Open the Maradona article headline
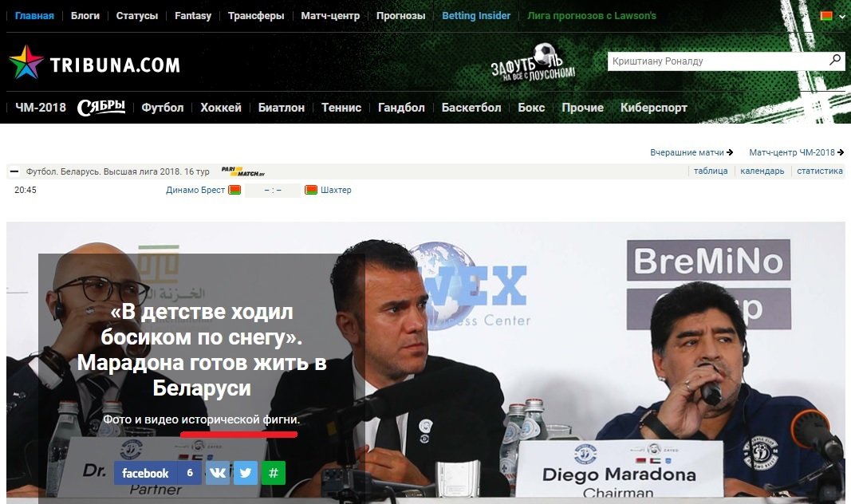Screen dimensions: 851x504 point(202,349)
